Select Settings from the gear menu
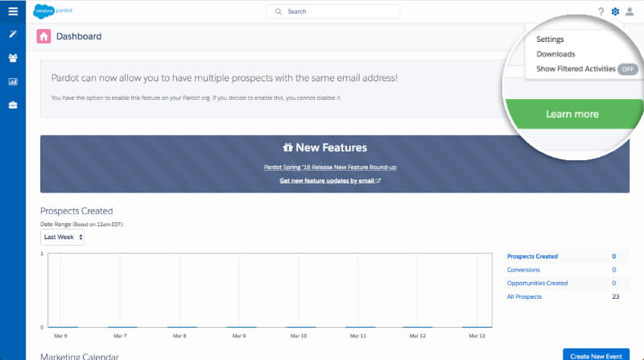Screen dimensions: 644x360 click(x=550, y=39)
